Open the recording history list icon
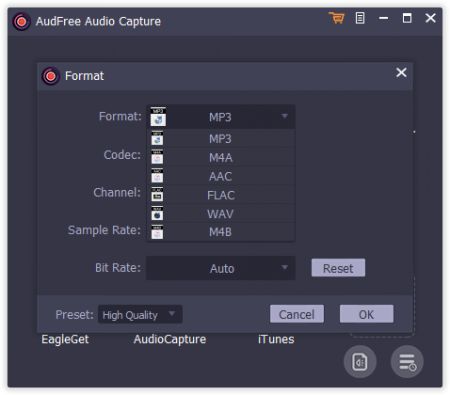Viewport: 450px width, 395px height. 407,362
